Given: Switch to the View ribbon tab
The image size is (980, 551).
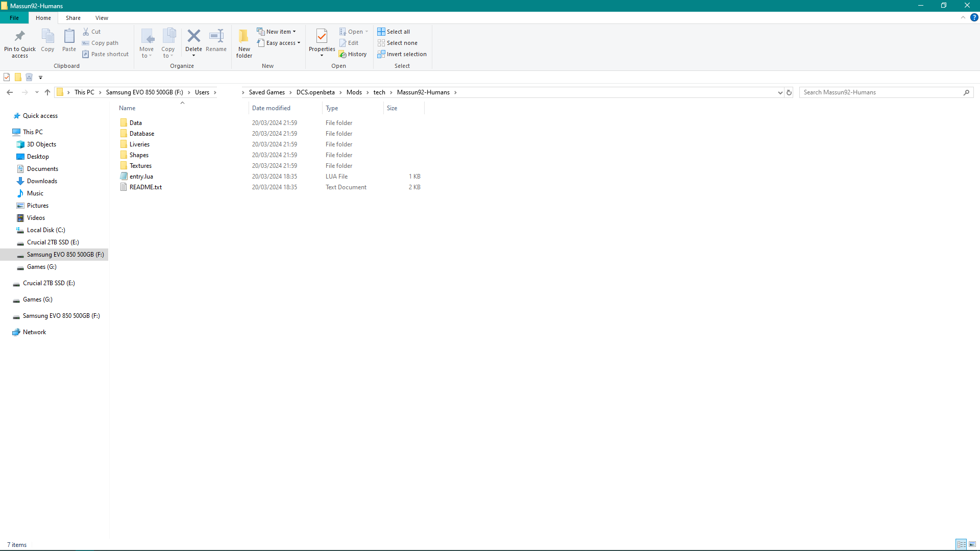Looking at the screenshot, I should [102, 18].
